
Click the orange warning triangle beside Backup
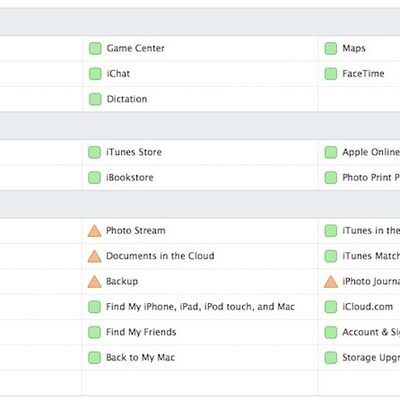pos(94,281)
